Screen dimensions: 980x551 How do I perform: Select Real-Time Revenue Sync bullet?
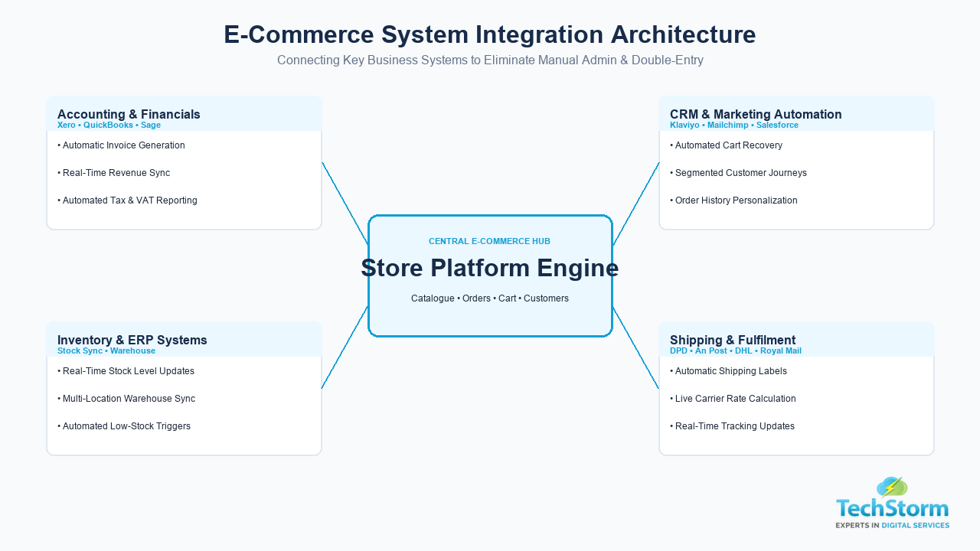[113, 173]
